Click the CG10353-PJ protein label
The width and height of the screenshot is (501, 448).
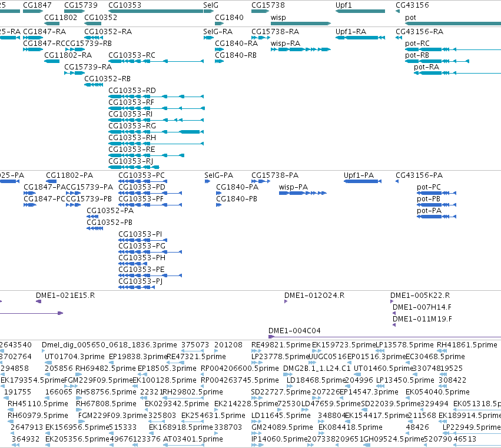coord(140,281)
